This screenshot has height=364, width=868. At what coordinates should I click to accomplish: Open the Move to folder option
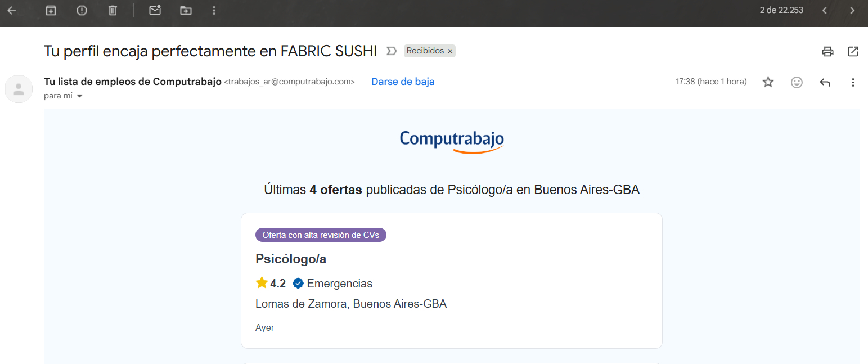click(186, 10)
